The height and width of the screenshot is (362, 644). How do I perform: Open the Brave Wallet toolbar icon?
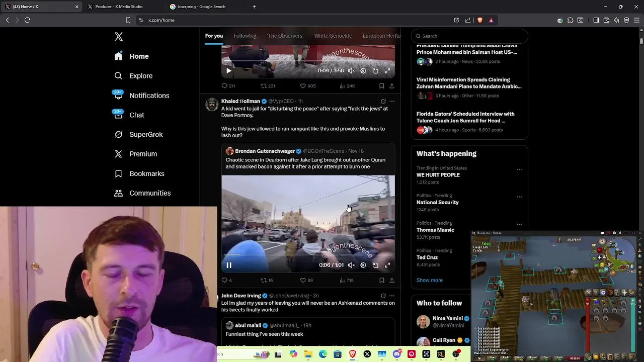coord(606,20)
